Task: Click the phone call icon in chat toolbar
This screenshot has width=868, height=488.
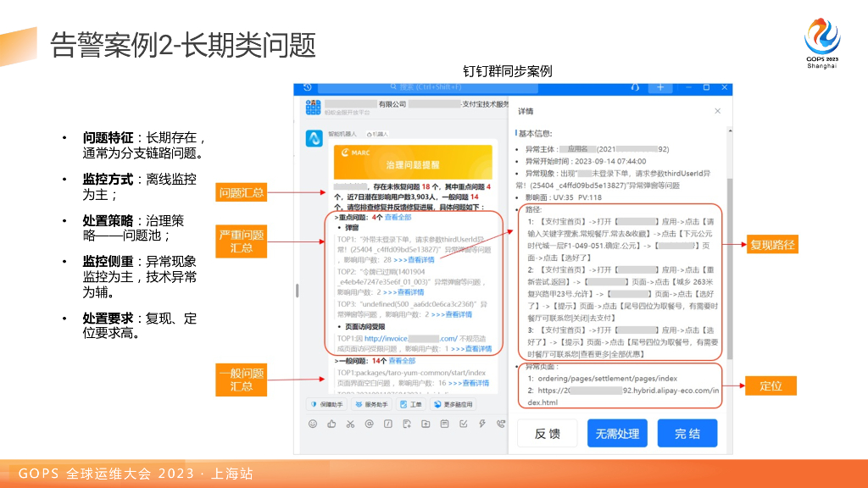Action: click(x=501, y=424)
